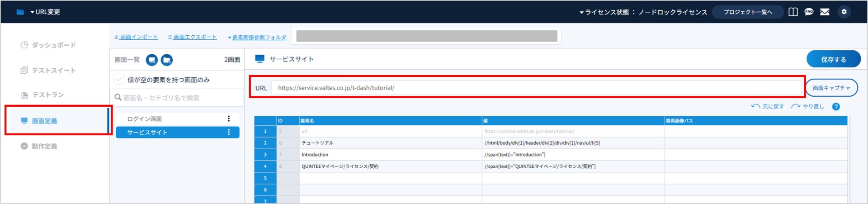The height and width of the screenshot is (204, 868).
Task: Go to テストスイート in sidebar
Action: [x=53, y=71]
